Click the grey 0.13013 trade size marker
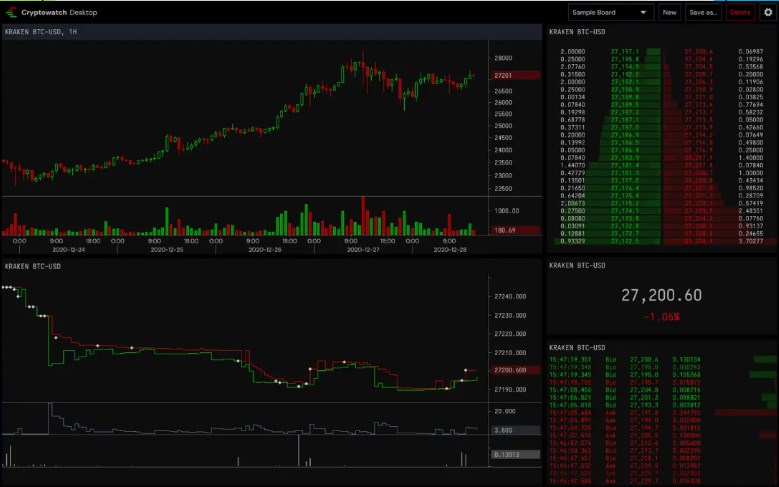Viewport: 779px width, 487px height. click(516, 454)
